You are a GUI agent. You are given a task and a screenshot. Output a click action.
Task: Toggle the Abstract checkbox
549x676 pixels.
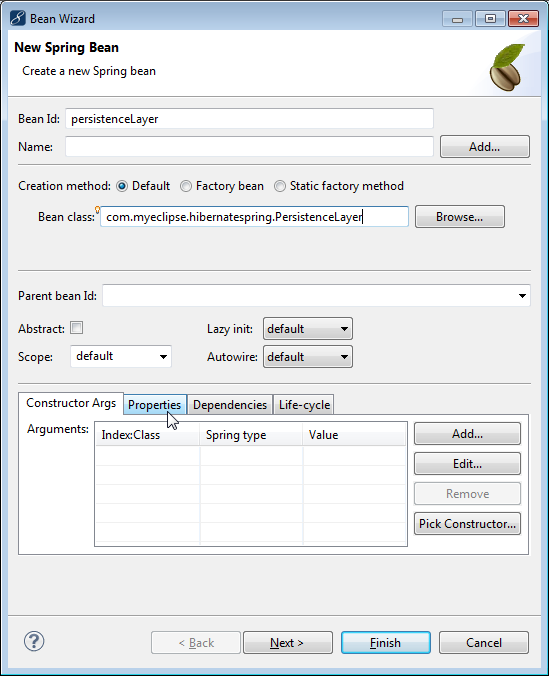(77, 328)
